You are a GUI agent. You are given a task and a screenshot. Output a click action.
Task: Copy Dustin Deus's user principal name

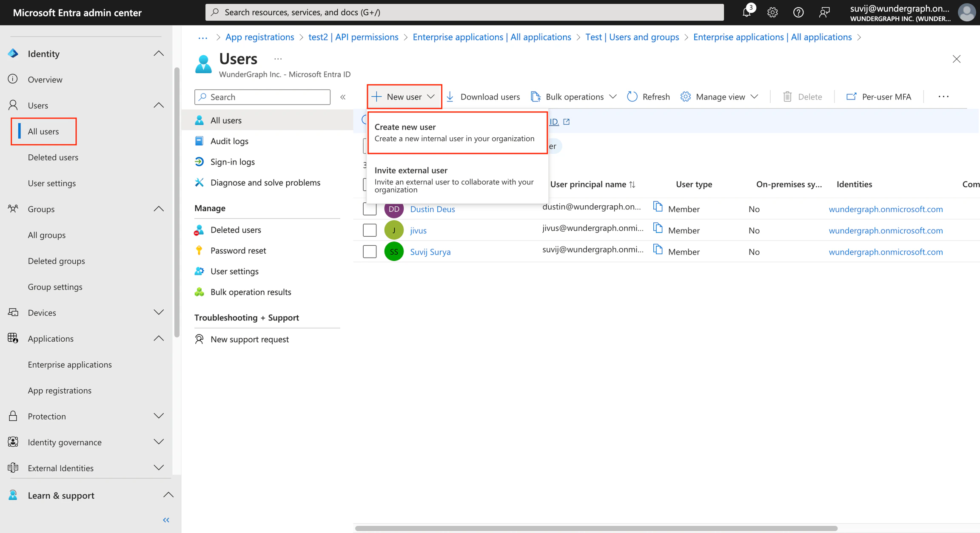coord(658,207)
